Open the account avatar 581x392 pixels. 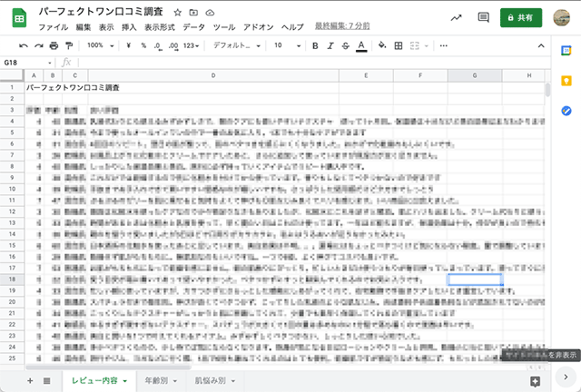(x=562, y=17)
